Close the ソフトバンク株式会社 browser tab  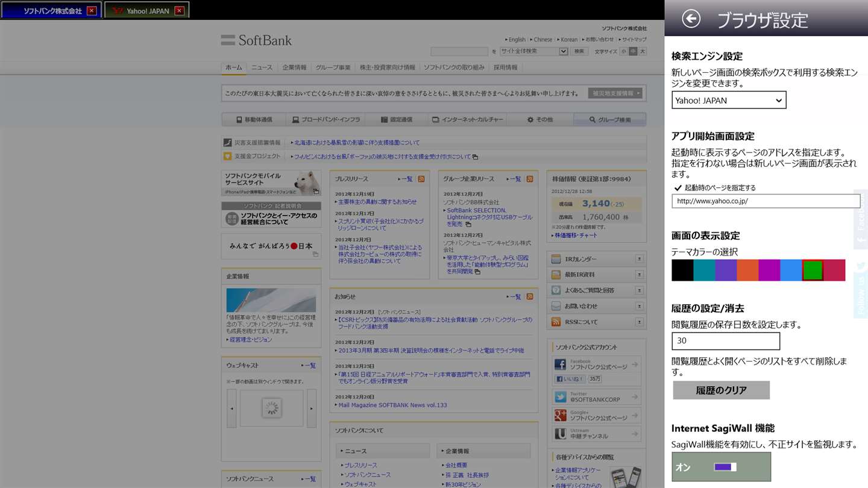(92, 11)
